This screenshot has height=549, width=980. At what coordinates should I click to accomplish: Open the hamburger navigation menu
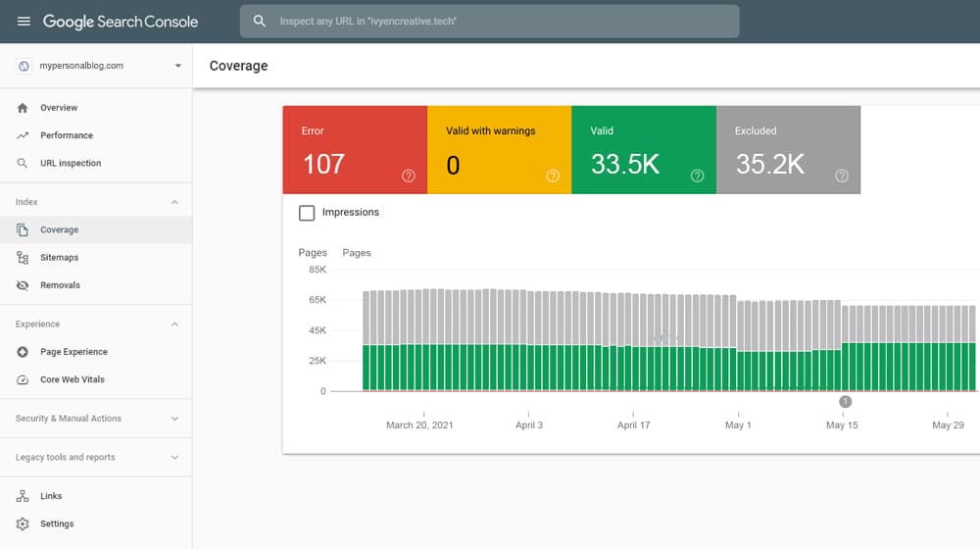coord(24,22)
